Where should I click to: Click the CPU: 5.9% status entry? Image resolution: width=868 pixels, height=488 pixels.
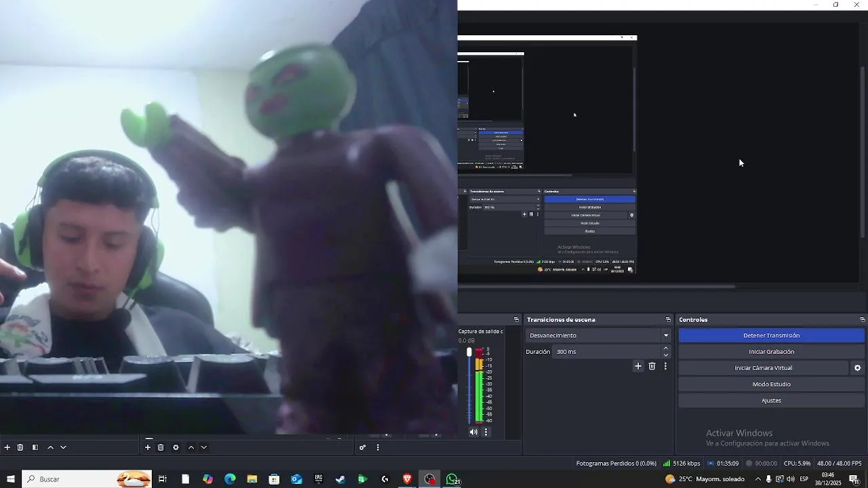(797, 464)
